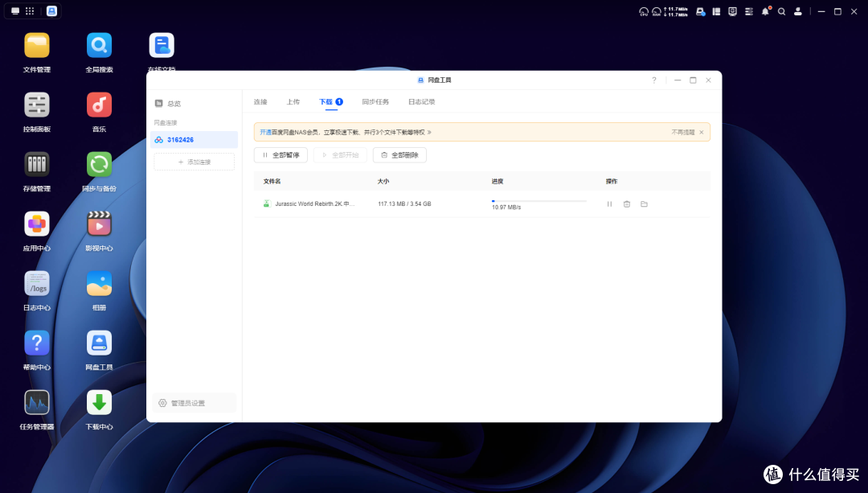Viewport: 868px width, 493px height.
Task: Open the 任务管理器 desktop icon
Action: [x=36, y=403]
